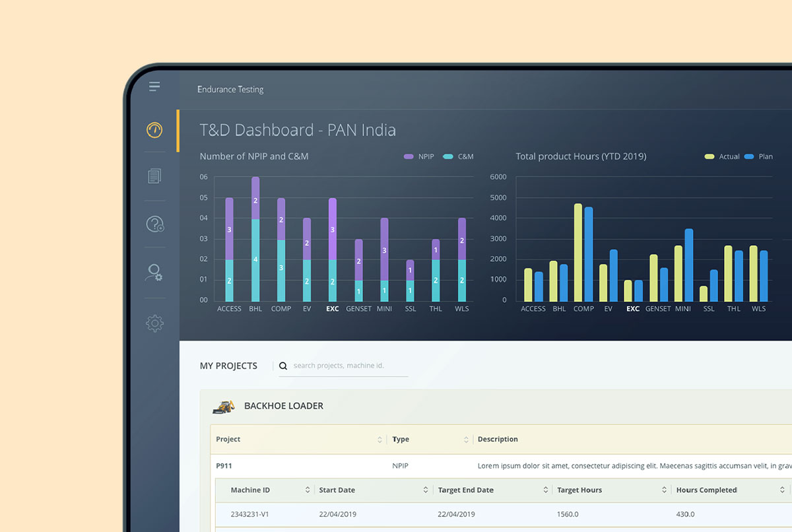The image size is (792, 532).
Task: Click the NPIP type cell of P911
Action: coord(400,466)
